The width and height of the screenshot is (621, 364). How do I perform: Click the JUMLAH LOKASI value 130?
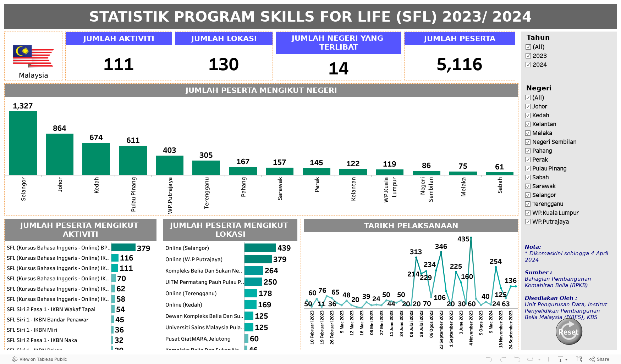pyautogui.click(x=224, y=64)
